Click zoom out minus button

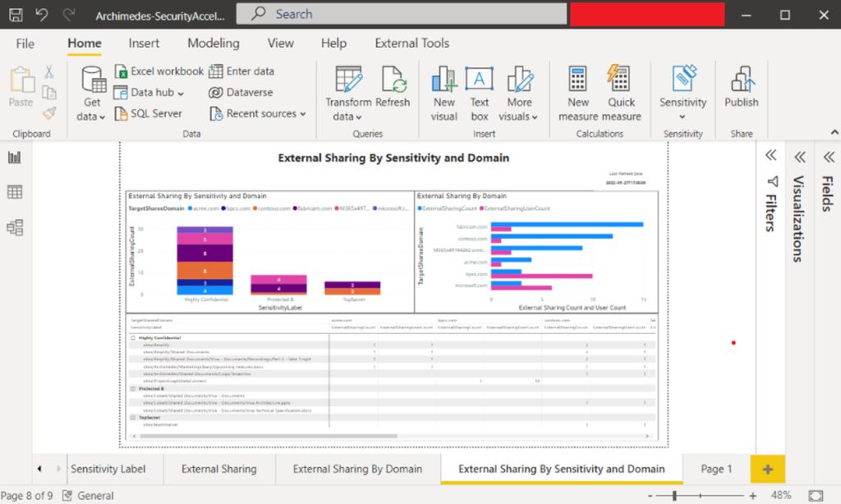pos(650,496)
